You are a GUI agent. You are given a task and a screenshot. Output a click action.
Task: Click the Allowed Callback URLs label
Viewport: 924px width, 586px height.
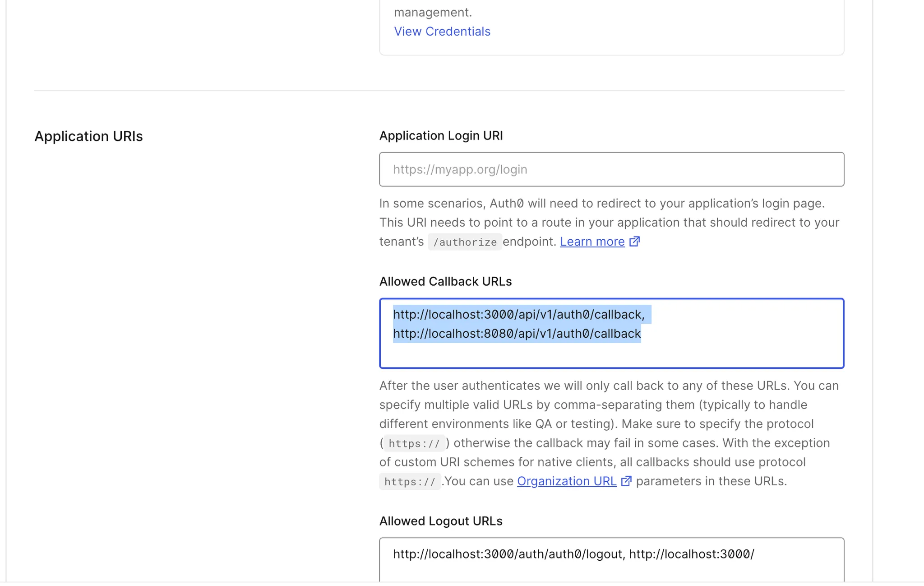445,282
